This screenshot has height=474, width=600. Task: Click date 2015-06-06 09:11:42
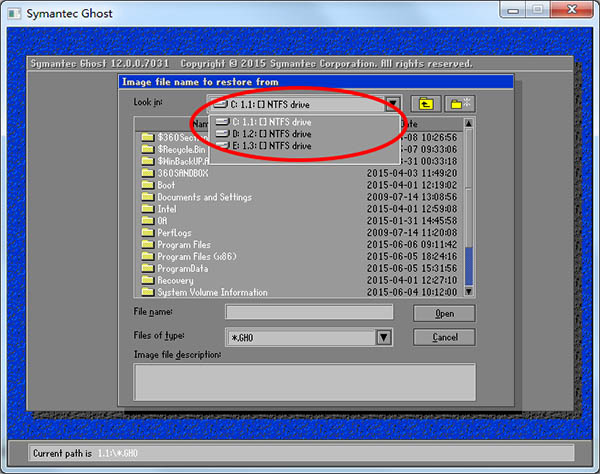(x=412, y=244)
